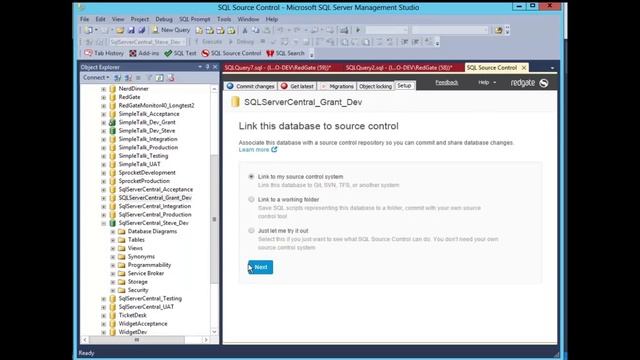Click the Refresh icon in Object Explorer toolbar

160,78
